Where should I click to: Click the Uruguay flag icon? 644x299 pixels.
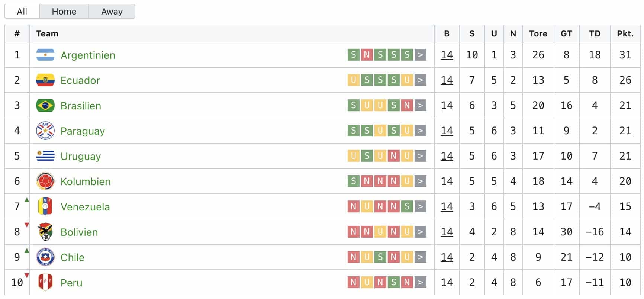tap(45, 156)
